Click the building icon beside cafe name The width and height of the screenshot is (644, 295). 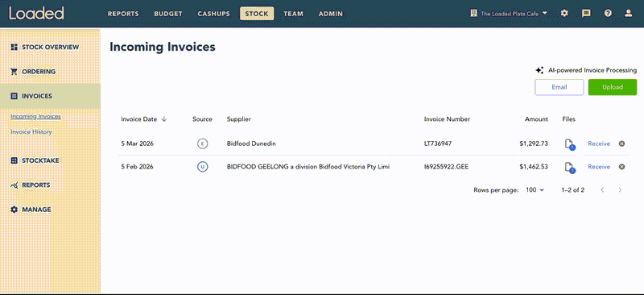(473, 13)
